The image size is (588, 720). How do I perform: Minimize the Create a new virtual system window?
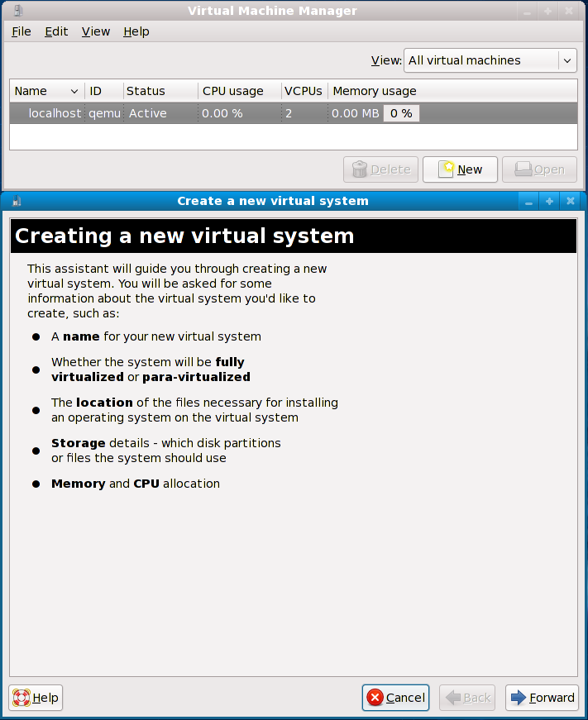(x=528, y=201)
